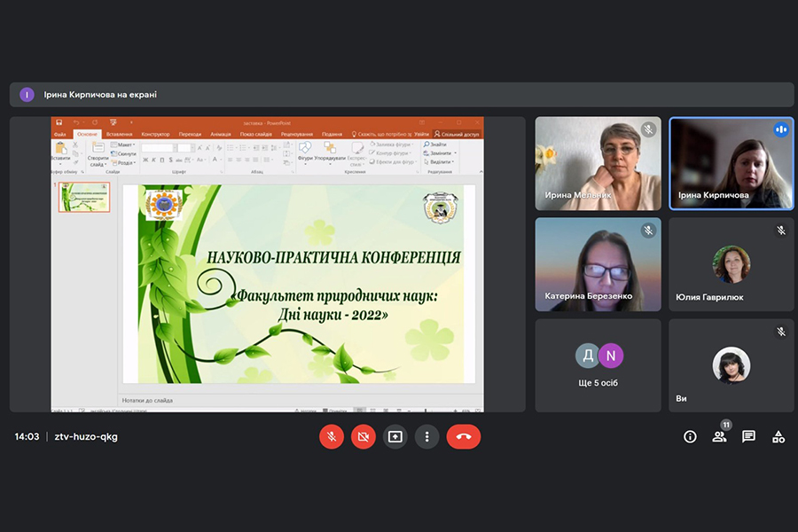Click the Спільний доступ share button
Viewport: 798px width, 532px height.
click(x=457, y=135)
